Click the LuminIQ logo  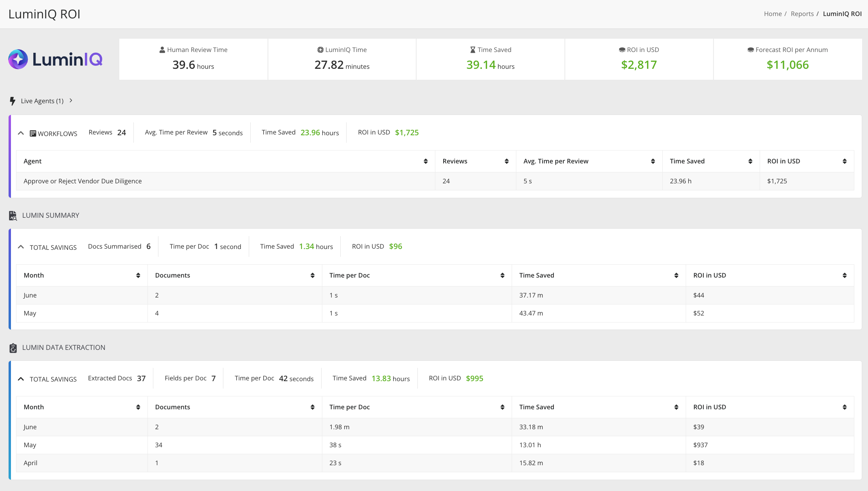point(55,59)
